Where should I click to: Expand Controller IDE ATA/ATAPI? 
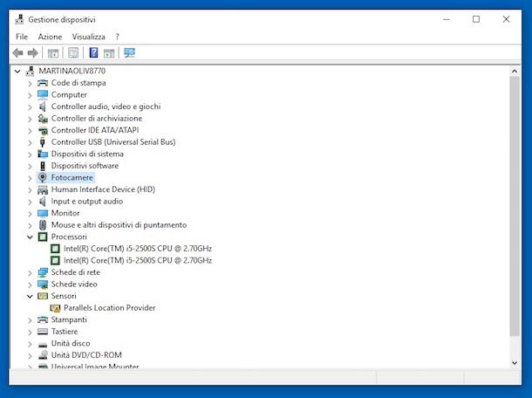pos(30,131)
